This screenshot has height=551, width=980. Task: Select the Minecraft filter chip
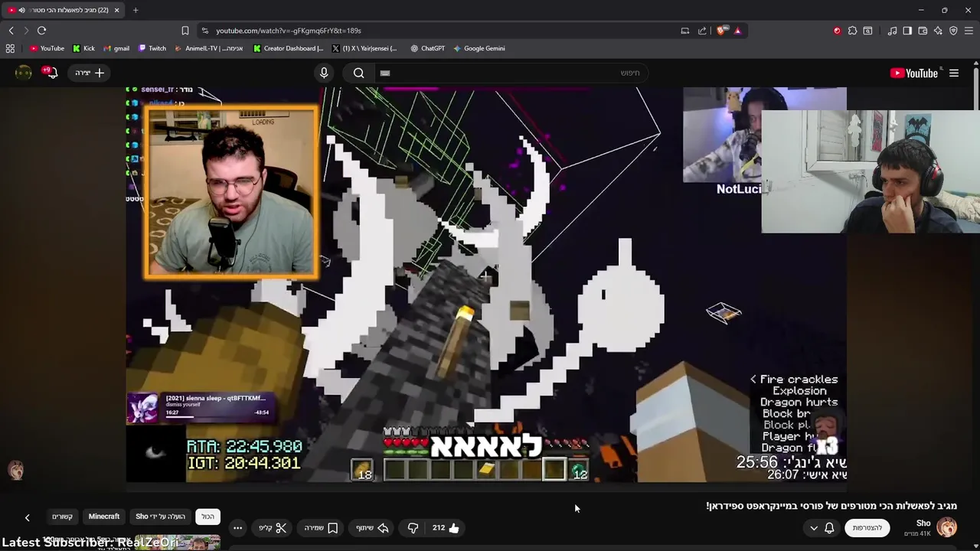(x=104, y=517)
